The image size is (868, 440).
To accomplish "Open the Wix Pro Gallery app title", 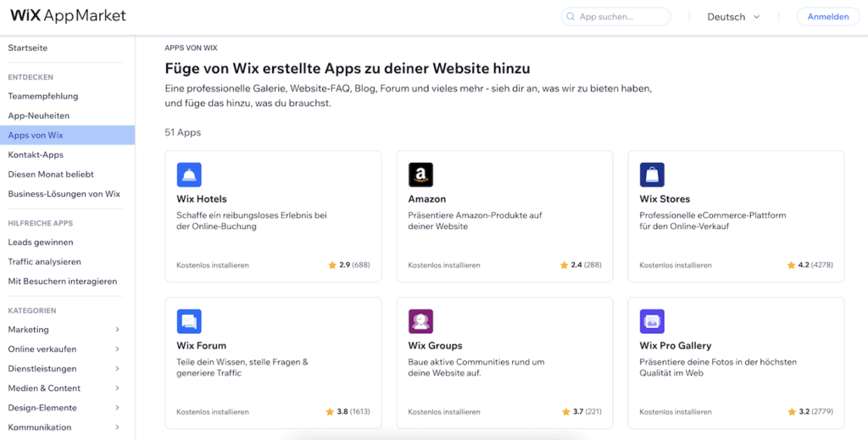I will 676,346.
